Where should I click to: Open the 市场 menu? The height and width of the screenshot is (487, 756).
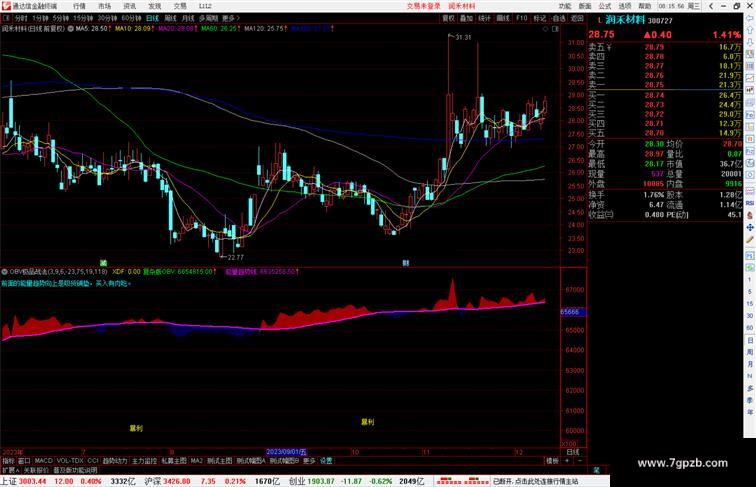coord(104,6)
